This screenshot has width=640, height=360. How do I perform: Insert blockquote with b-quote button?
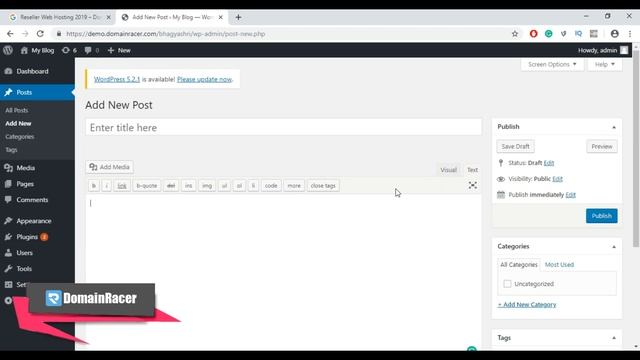pyautogui.click(x=147, y=186)
